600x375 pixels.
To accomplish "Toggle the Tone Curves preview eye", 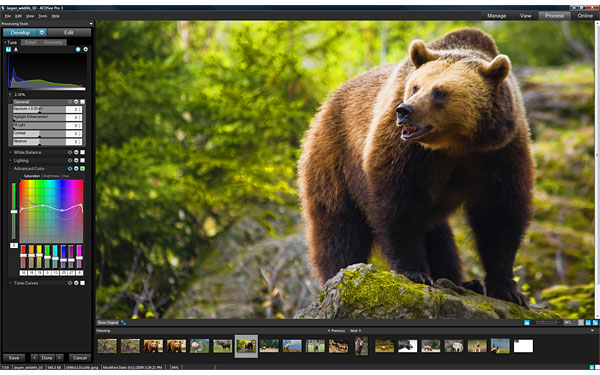I will [70, 283].
